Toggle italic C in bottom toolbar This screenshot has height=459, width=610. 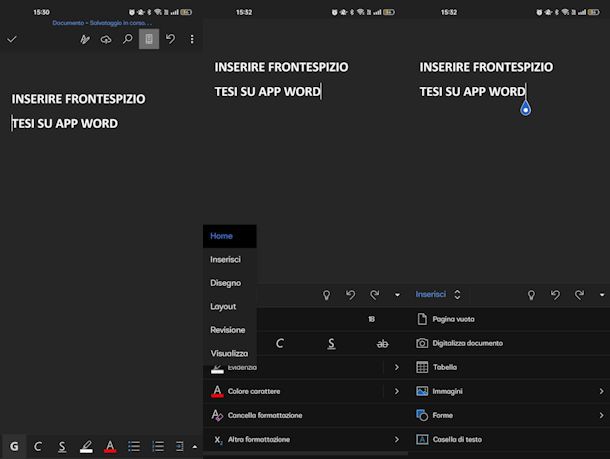[38, 446]
